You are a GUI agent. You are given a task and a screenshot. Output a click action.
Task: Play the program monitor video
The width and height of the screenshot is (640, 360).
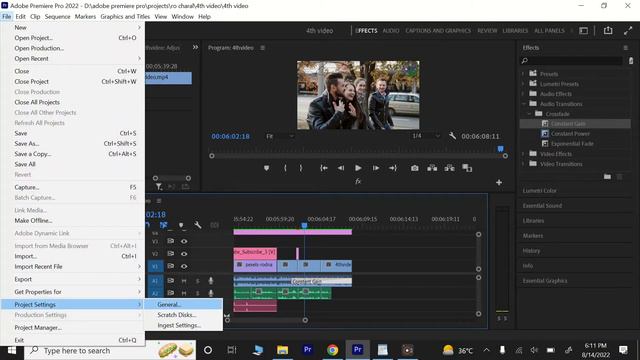tap(358, 168)
